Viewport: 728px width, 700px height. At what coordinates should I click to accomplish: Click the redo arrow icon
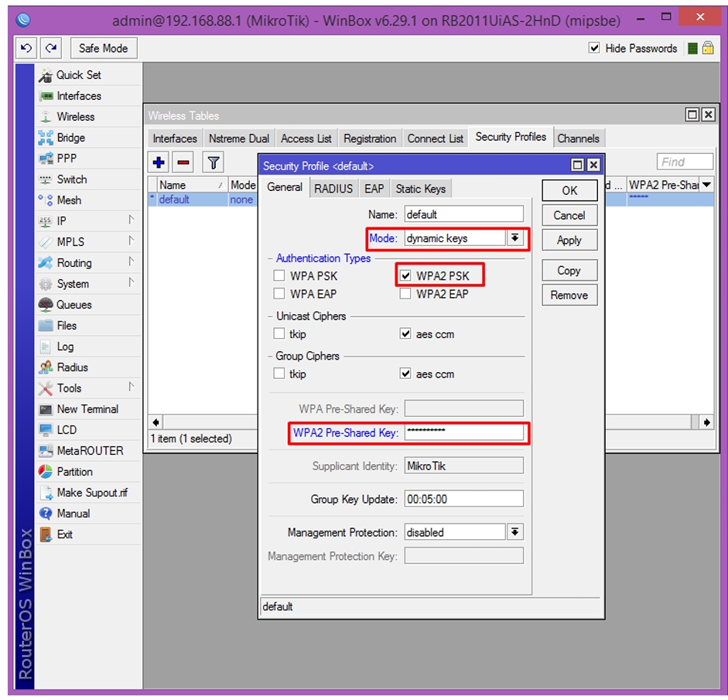[51, 48]
